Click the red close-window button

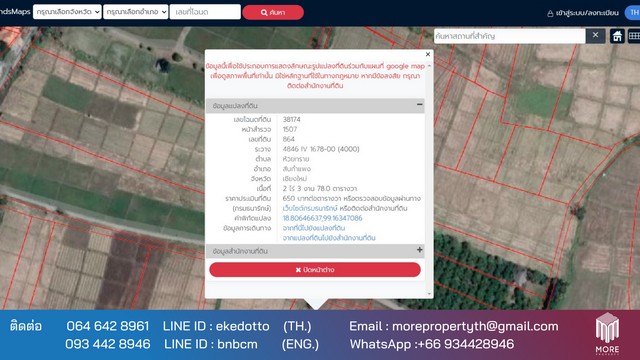(x=315, y=270)
